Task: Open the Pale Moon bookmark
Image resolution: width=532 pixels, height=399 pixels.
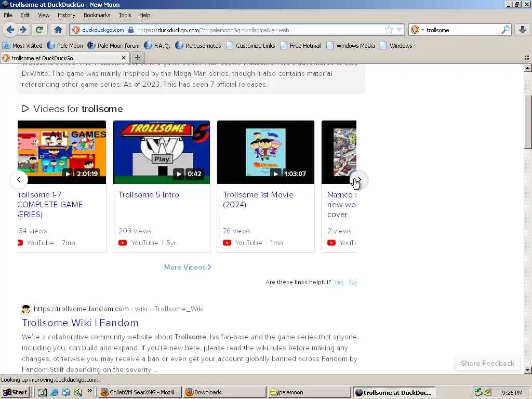Action: (65, 46)
